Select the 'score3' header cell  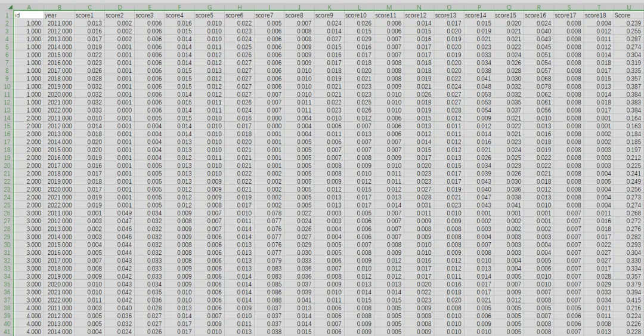(149, 15)
